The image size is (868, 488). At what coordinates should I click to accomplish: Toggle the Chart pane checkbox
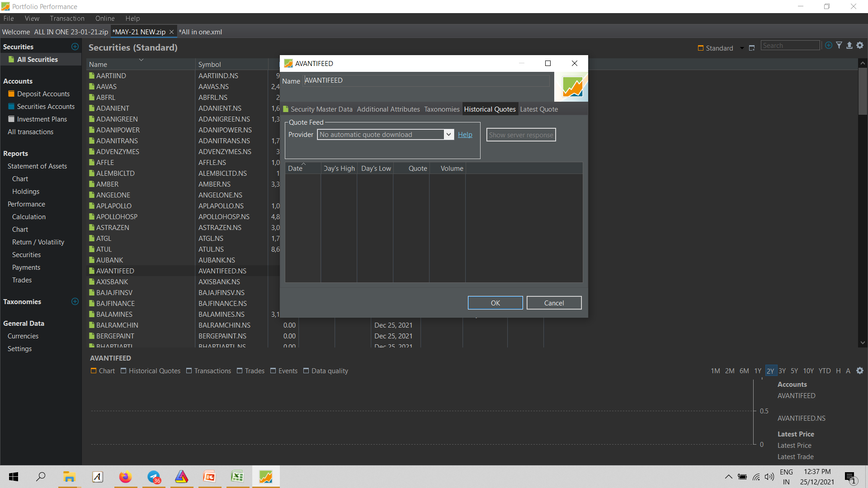pyautogui.click(x=94, y=371)
